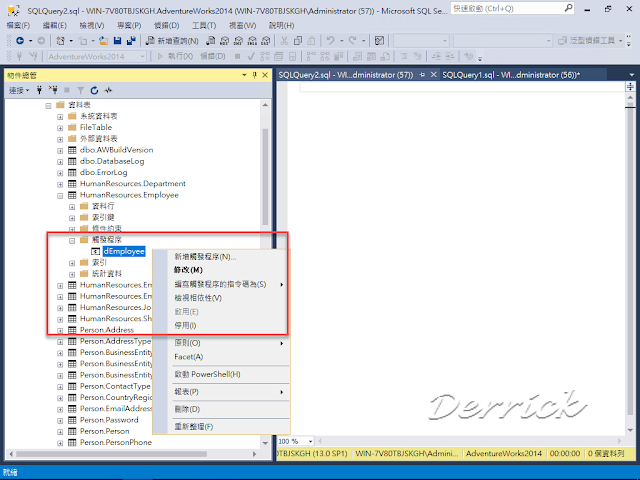Select the dbo.ErrorLog table row
The width and height of the screenshot is (640, 480).
click(x=103, y=172)
